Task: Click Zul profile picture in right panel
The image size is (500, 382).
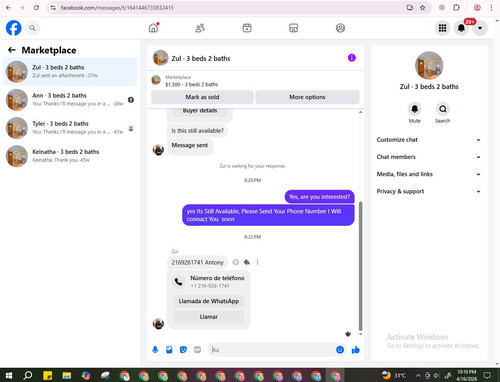Action: click(x=429, y=65)
